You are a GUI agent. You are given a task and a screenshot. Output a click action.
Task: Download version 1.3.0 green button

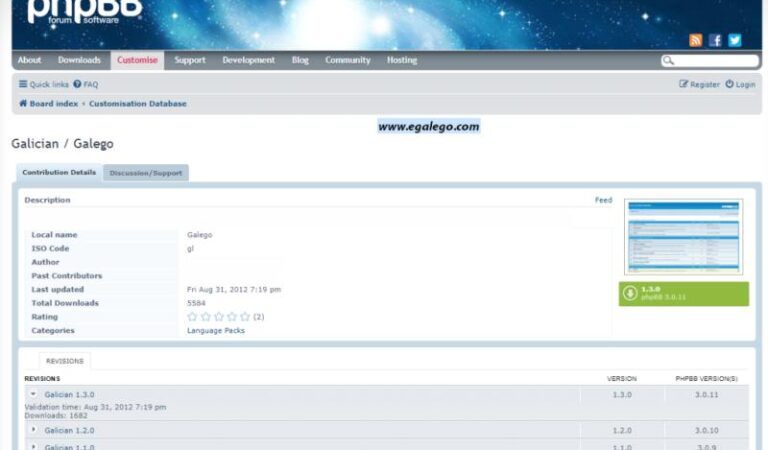point(684,294)
